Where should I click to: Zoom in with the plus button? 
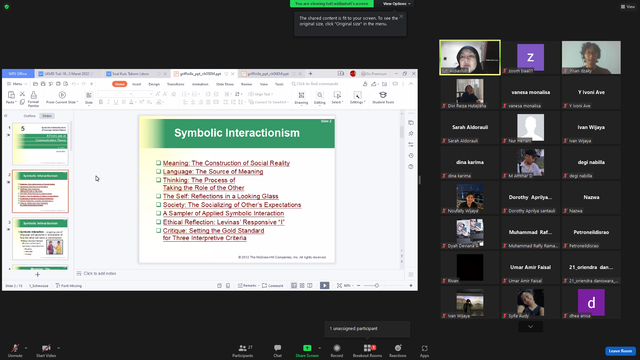pos(411,286)
